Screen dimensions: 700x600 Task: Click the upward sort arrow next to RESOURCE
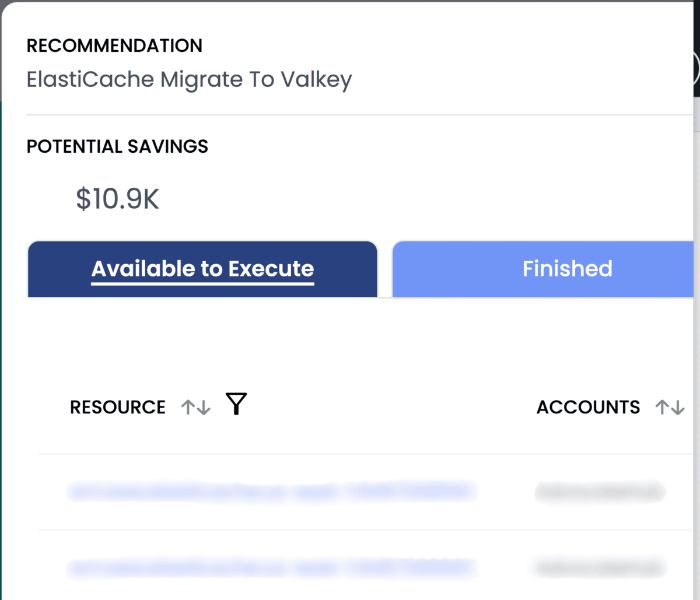click(188, 406)
